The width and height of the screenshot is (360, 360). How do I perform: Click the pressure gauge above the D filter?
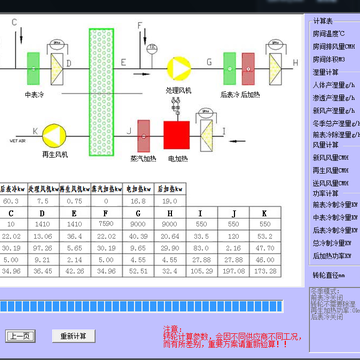[57, 44]
